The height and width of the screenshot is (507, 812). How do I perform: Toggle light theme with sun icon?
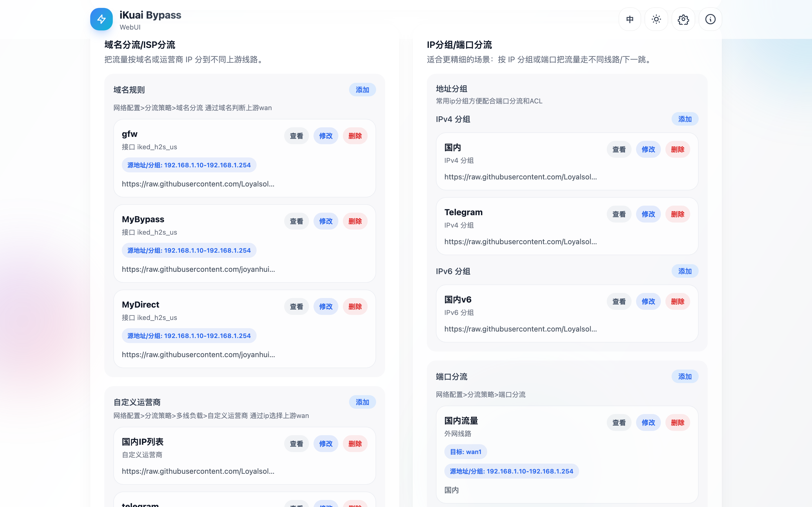coord(656,19)
